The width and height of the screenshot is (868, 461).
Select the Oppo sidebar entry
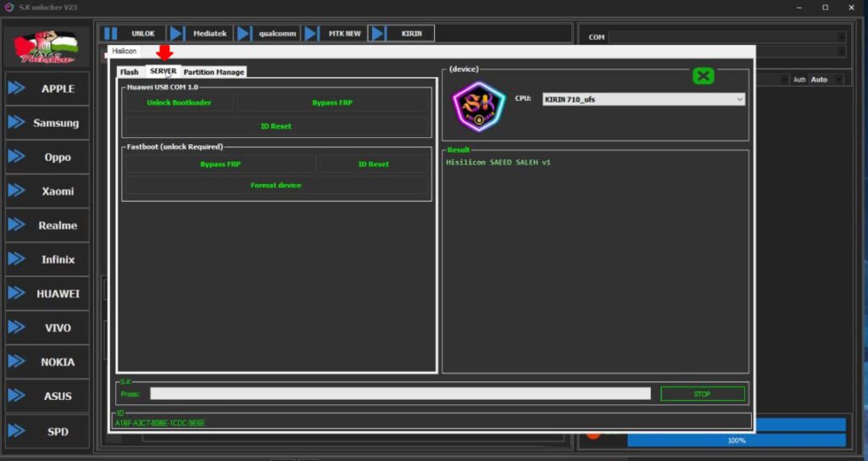(47, 157)
